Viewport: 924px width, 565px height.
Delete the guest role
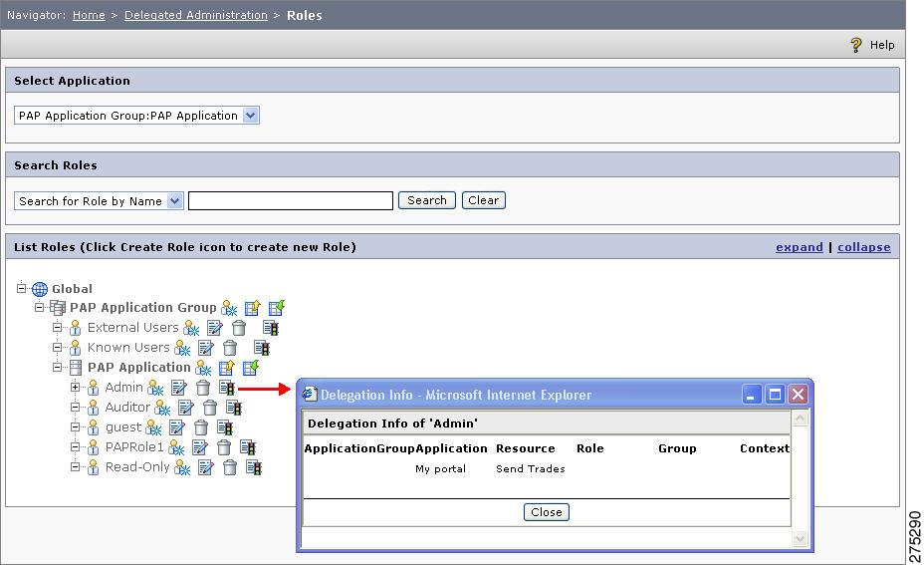201,427
